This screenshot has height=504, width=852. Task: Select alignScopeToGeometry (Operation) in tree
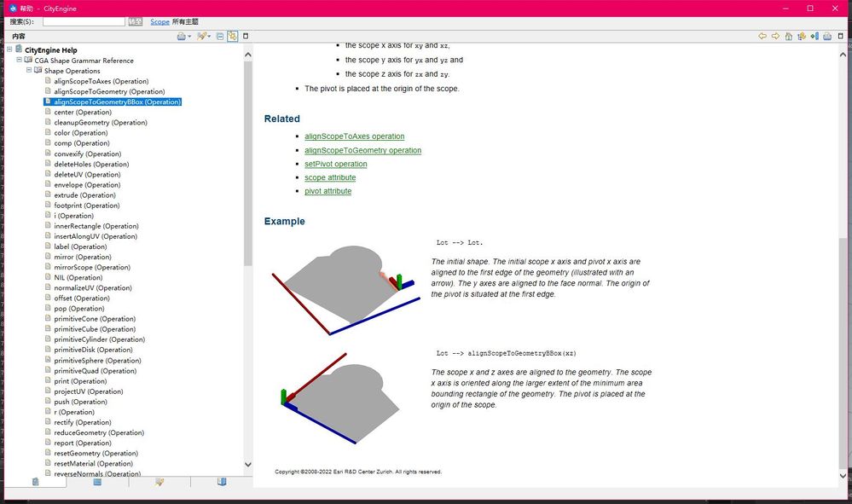[109, 92]
